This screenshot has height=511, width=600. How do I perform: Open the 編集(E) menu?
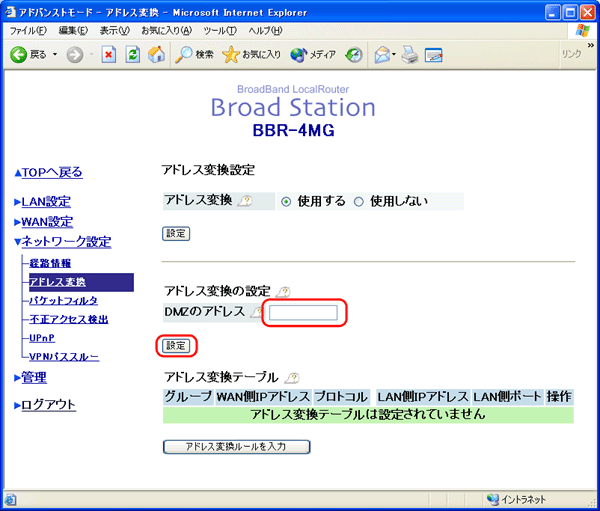pos(73,31)
